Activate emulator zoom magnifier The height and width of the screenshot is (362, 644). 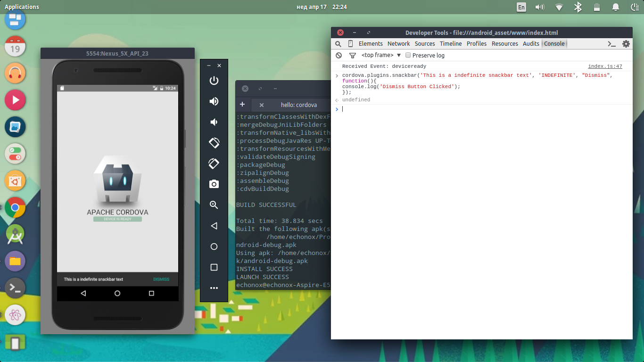click(214, 205)
